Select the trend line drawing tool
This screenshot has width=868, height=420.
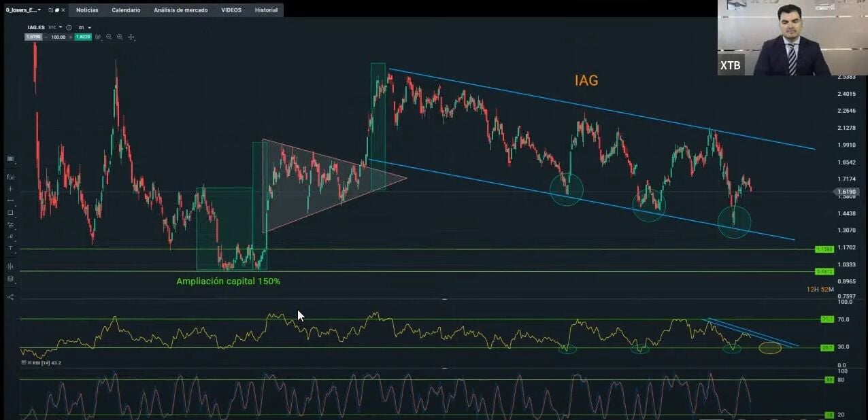(10, 201)
